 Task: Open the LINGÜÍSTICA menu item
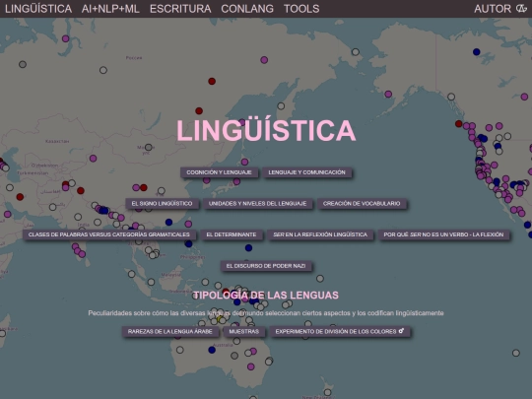click(38, 9)
